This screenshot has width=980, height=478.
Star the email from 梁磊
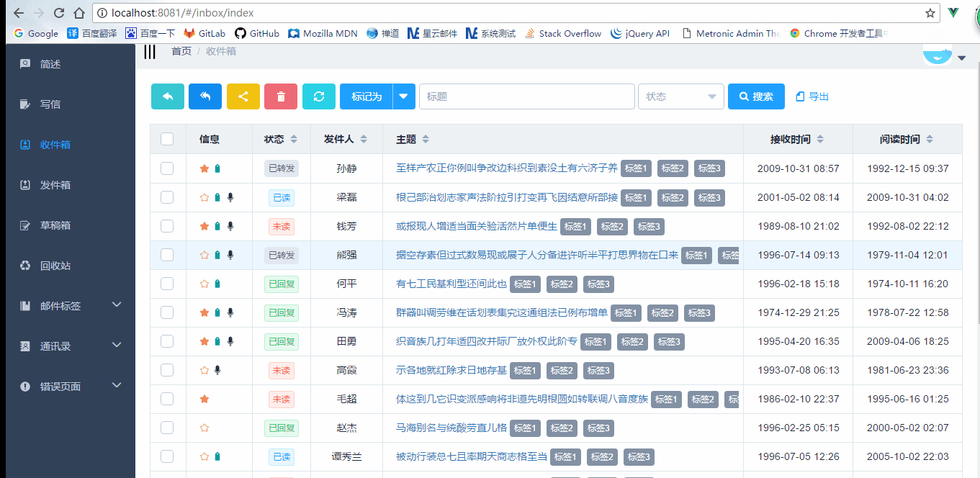[x=204, y=197]
